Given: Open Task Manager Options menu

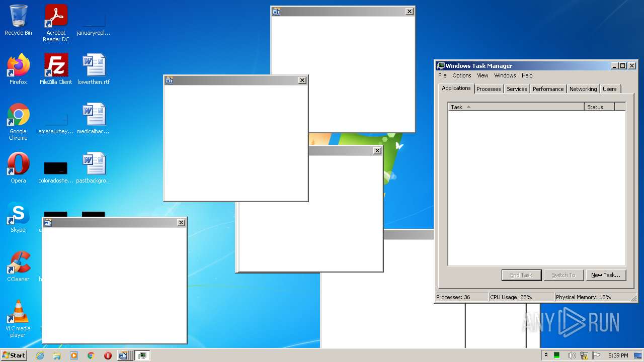Looking at the screenshot, I should point(461,75).
